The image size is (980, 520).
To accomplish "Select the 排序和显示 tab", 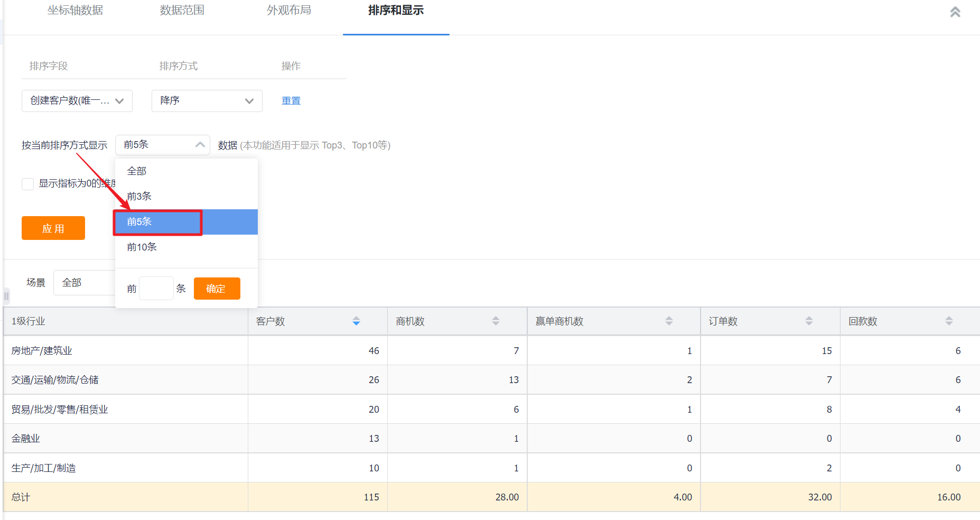I will [396, 10].
